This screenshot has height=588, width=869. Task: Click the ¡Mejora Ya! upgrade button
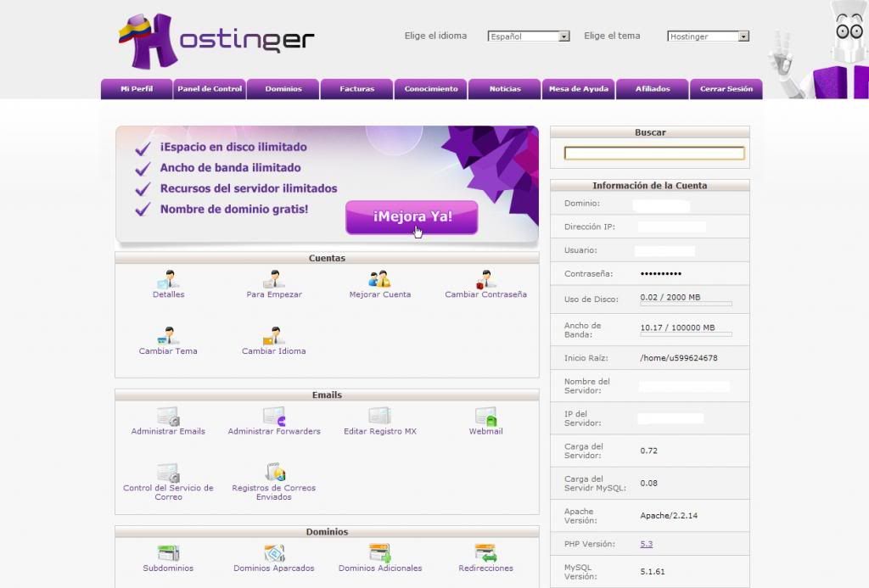[412, 216]
